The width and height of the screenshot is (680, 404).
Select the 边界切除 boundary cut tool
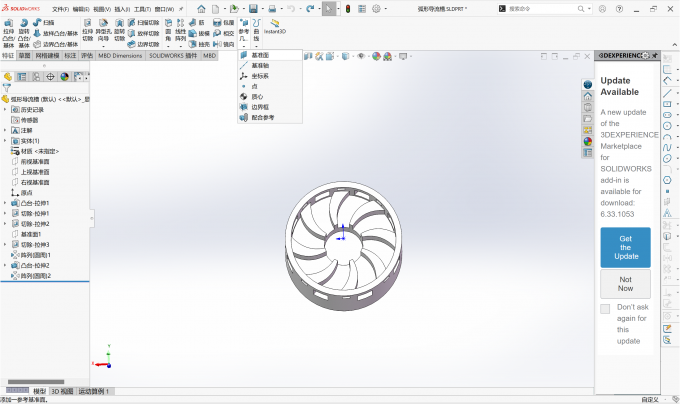pos(143,44)
